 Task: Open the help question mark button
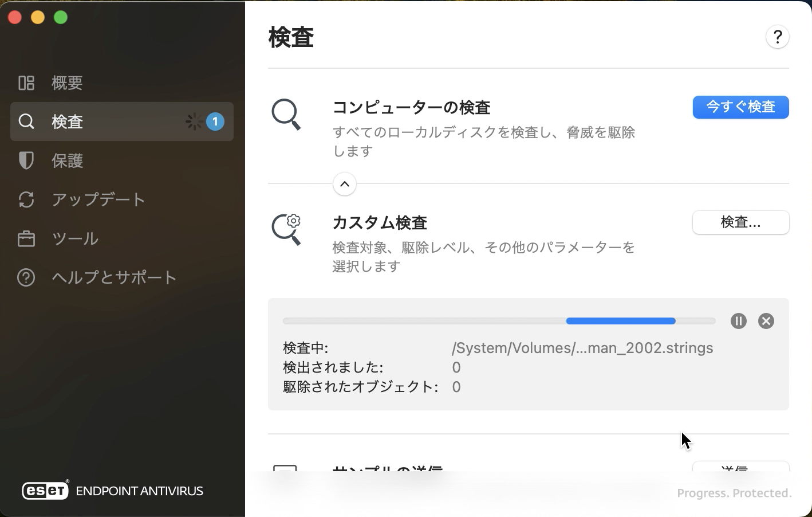777,37
